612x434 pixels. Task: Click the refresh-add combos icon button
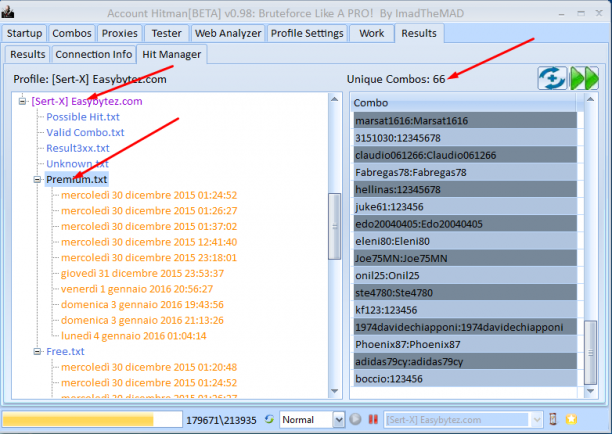[x=552, y=78]
